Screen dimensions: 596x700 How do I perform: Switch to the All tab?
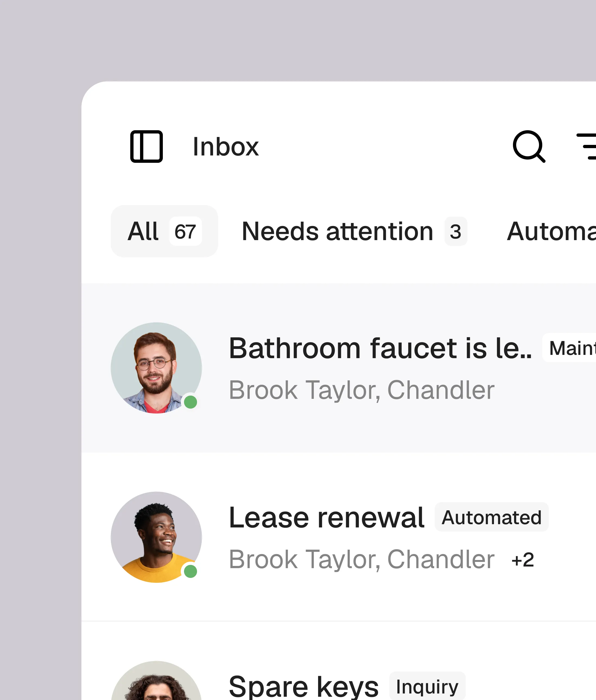tap(143, 231)
